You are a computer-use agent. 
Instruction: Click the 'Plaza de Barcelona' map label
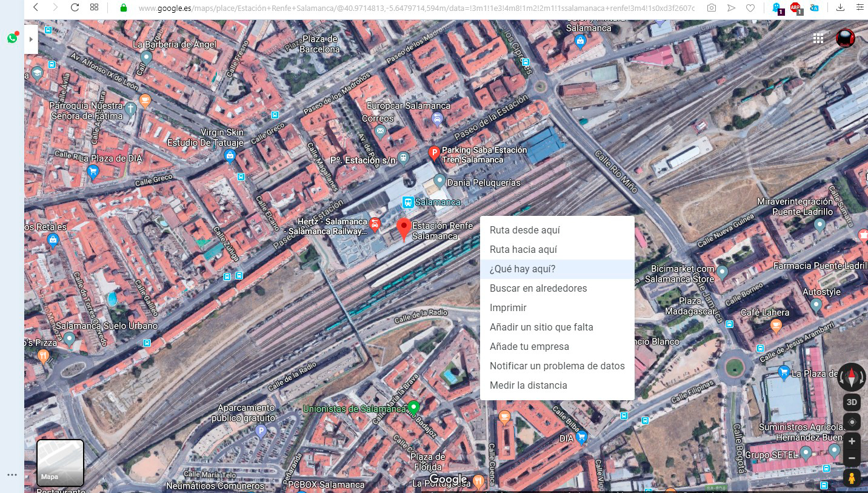click(320, 44)
